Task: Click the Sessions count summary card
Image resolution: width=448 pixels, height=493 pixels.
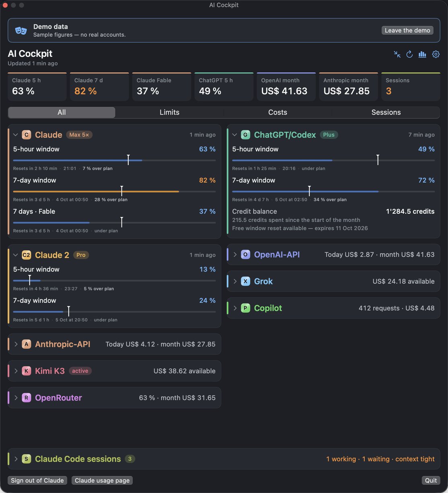Action: (x=411, y=87)
